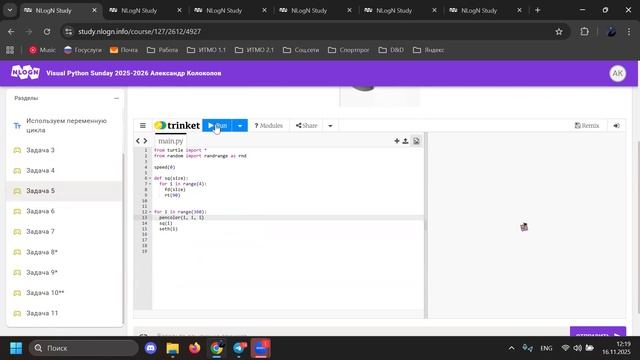The width and height of the screenshot is (640, 360).
Task: Share the trinket
Action: pos(307,126)
